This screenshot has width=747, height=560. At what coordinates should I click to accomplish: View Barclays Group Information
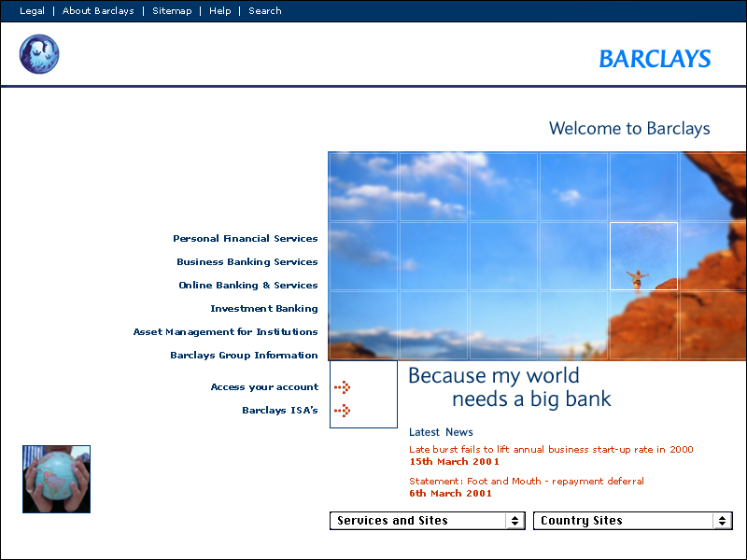coord(244,356)
